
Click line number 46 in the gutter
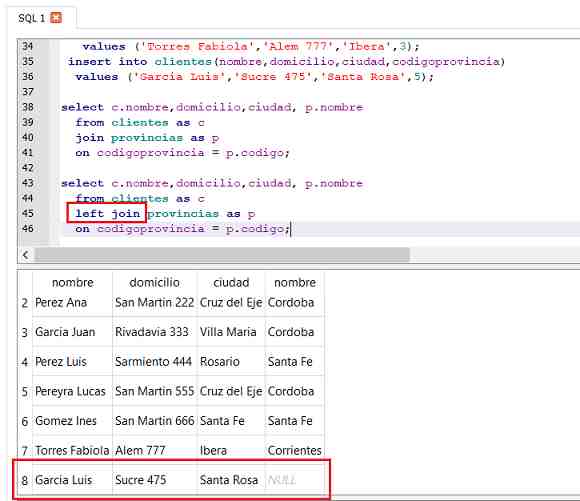28,229
